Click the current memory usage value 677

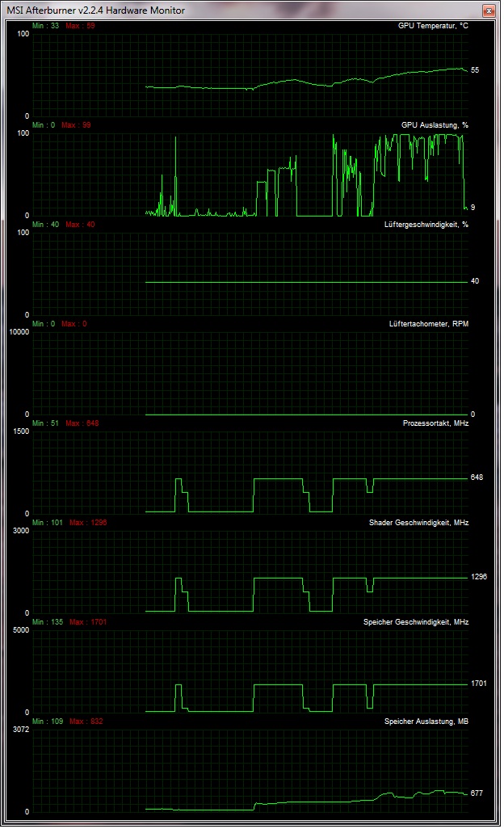[477, 793]
